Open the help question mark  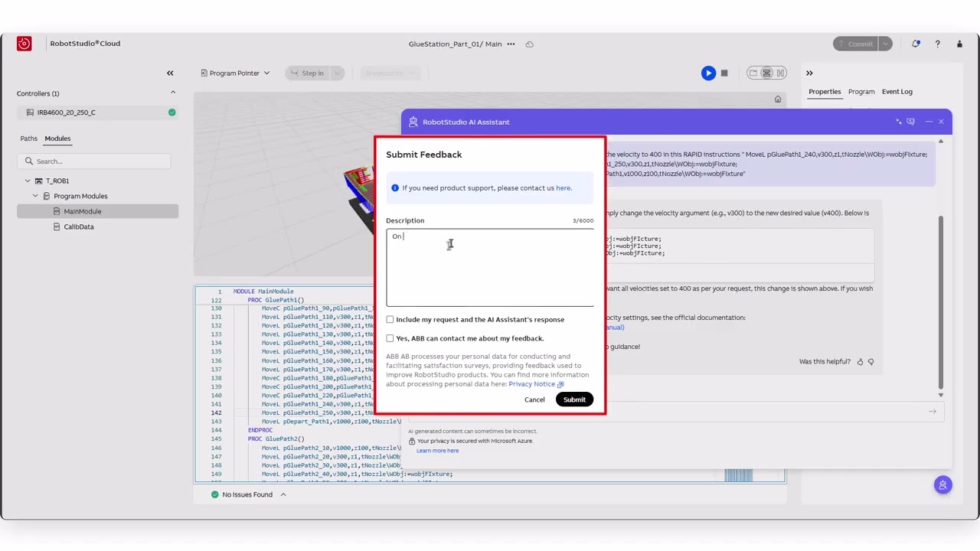point(937,44)
